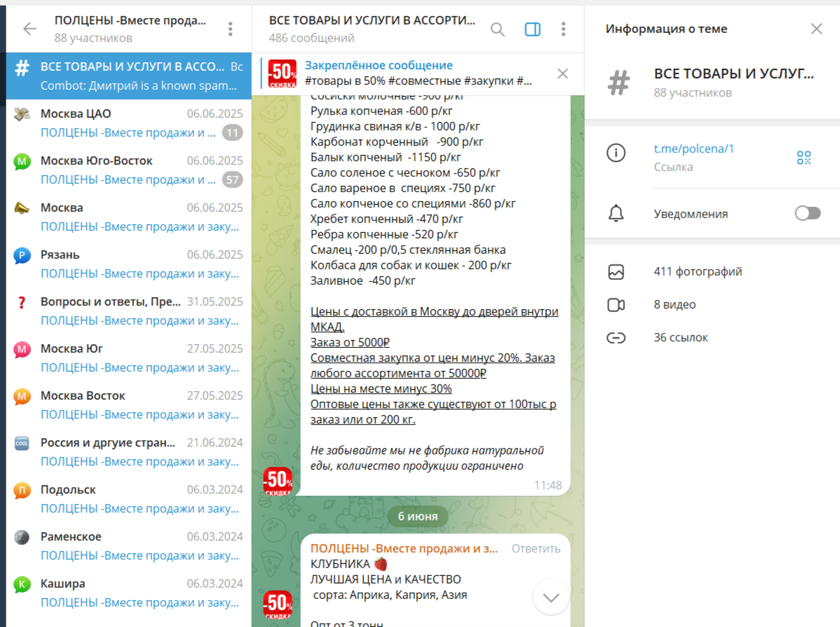Click '486 сообщений' subtitle text

tap(312, 38)
